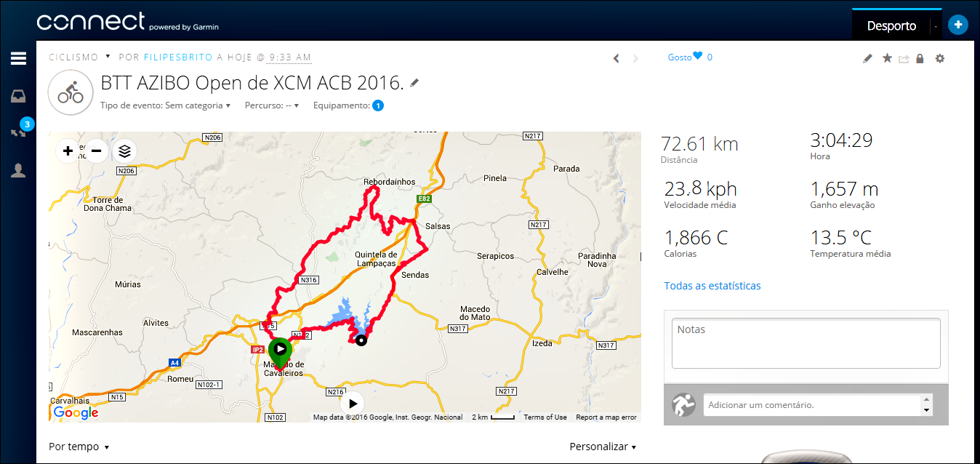Select the Desporto tab
Screen dimensions: 980x464
click(x=891, y=26)
